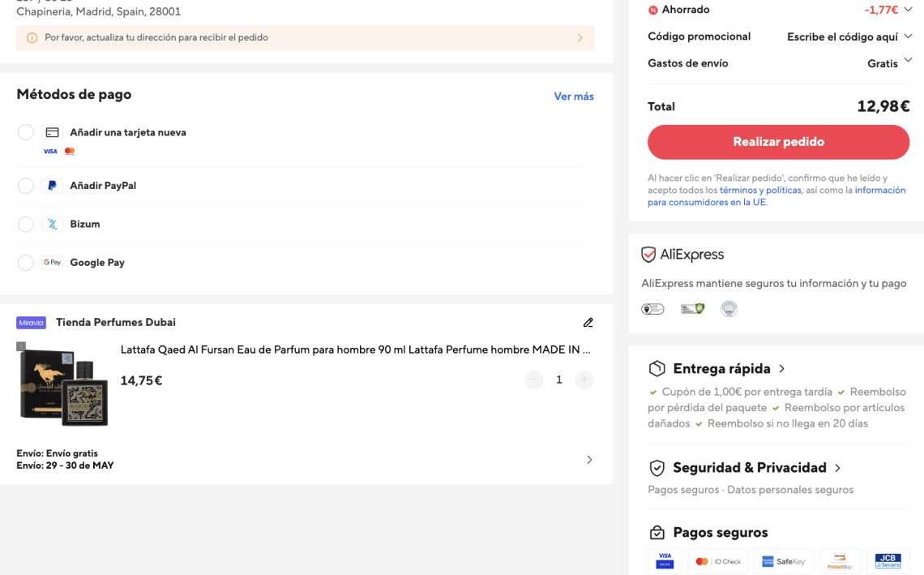Click the -1,77€ savings amount

tap(881, 10)
